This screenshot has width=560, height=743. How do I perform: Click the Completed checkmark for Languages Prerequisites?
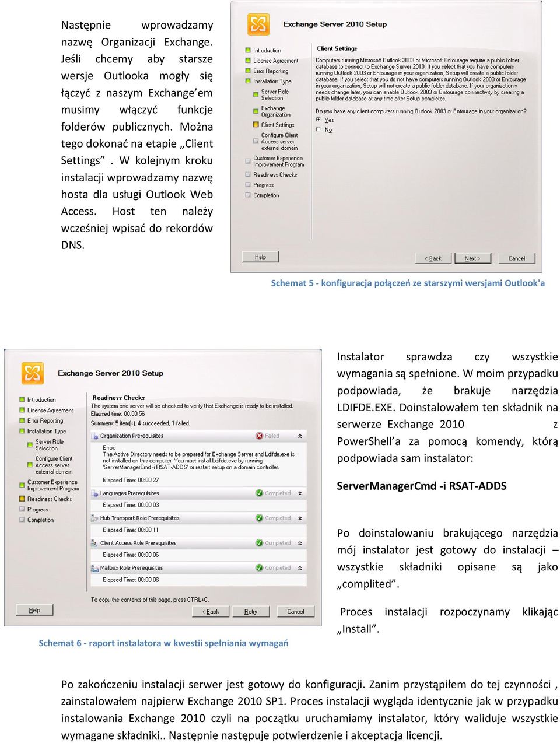259,493
